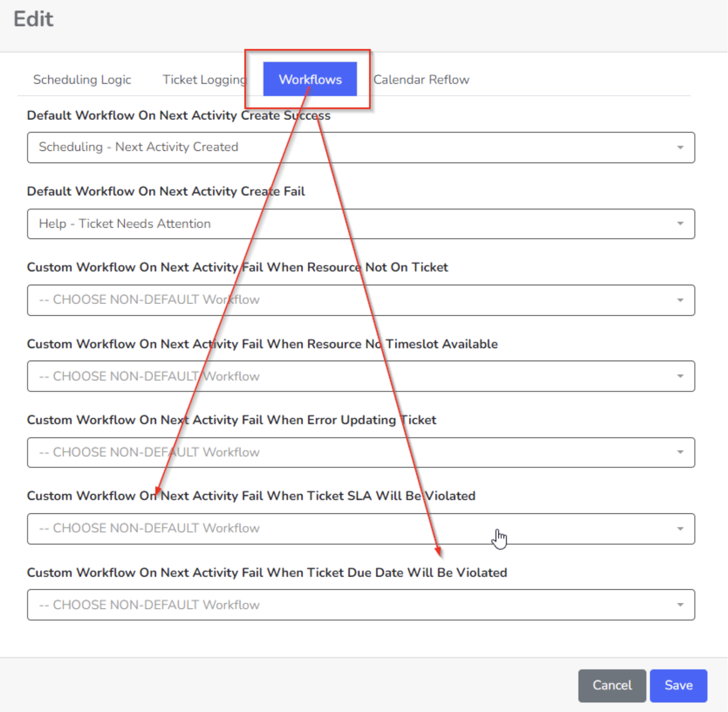This screenshot has width=728, height=712.
Task: Click caret arrow of Error Updating Ticket field
Action: 680,452
